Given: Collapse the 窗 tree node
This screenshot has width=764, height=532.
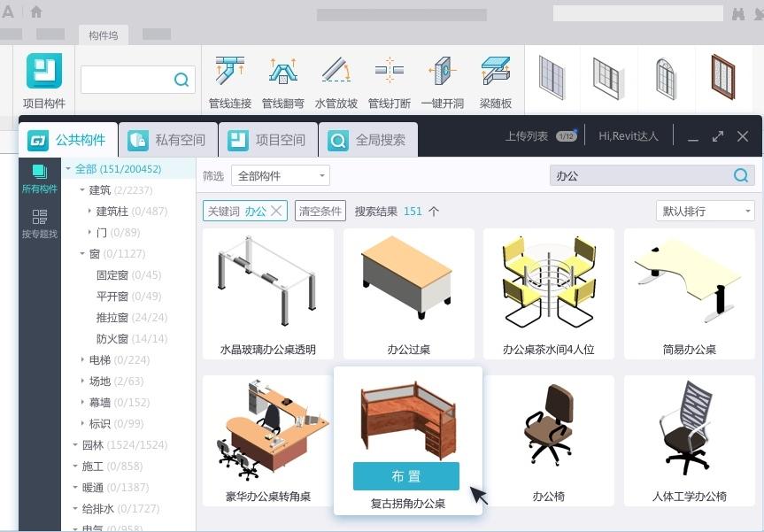Looking at the screenshot, I should point(82,254).
